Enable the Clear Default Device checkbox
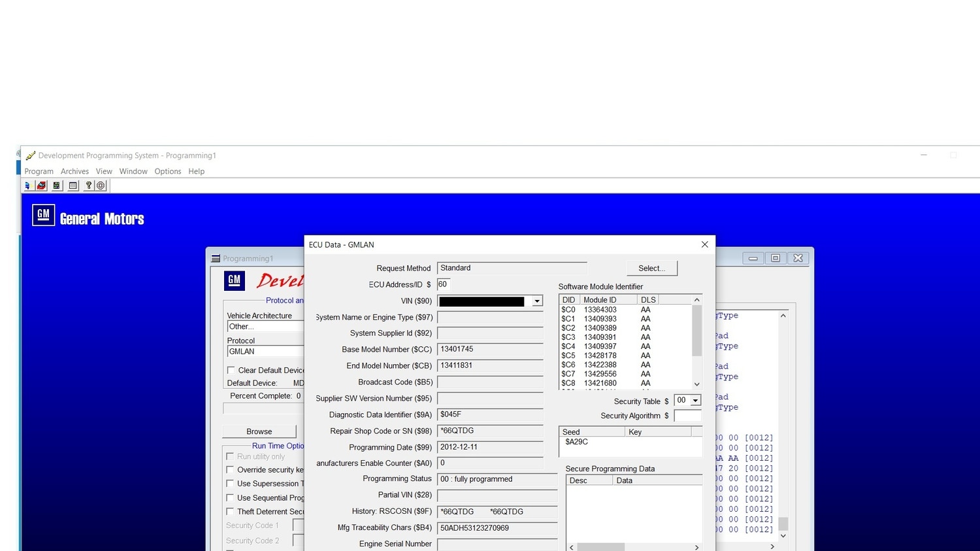 tap(231, 370)
